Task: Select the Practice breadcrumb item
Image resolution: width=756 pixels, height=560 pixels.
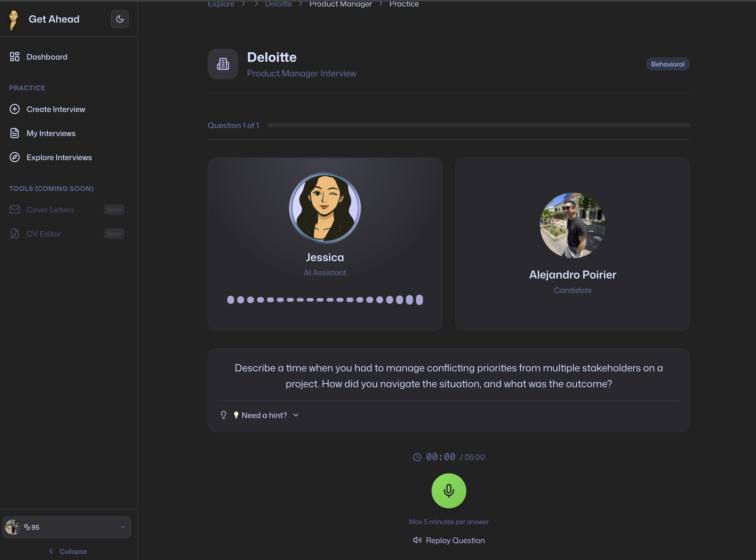Action: pos(404,4)
